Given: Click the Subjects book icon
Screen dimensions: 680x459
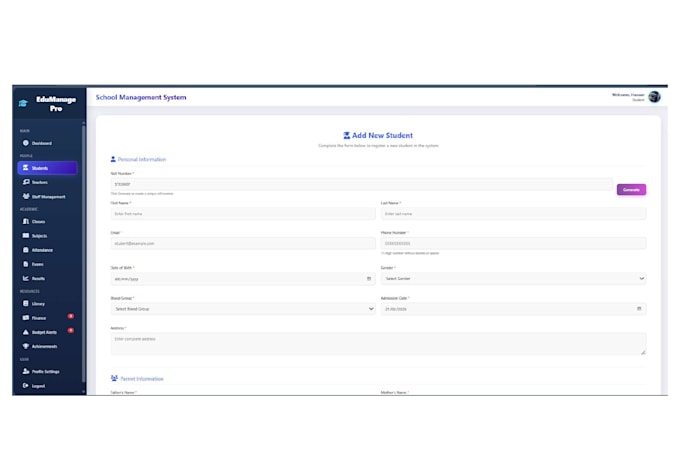Looking at the screenshot, I should tap(26, 236).
